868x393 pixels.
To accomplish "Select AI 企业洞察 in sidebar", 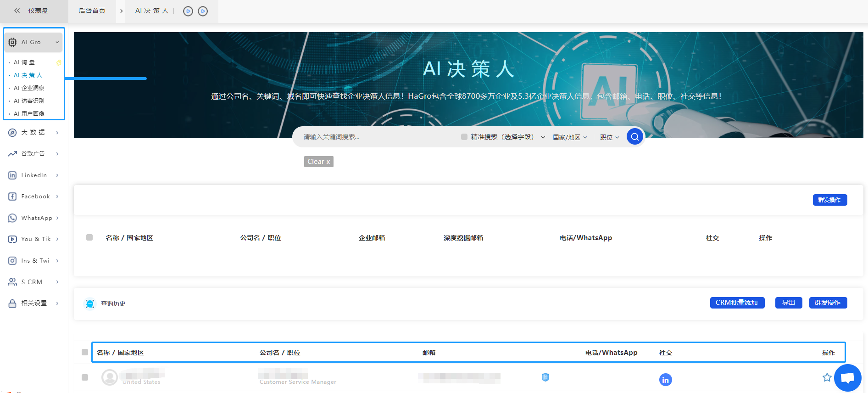I will coord(29,88).
